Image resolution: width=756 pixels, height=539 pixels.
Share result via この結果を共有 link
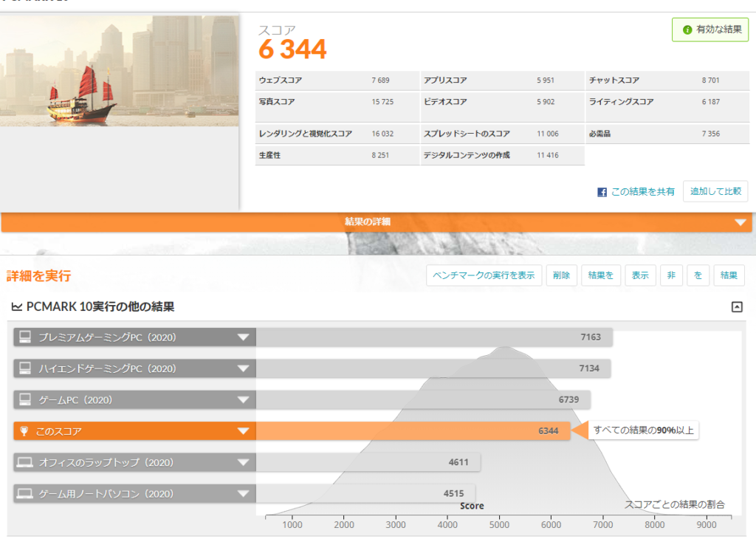click(643, 192)
